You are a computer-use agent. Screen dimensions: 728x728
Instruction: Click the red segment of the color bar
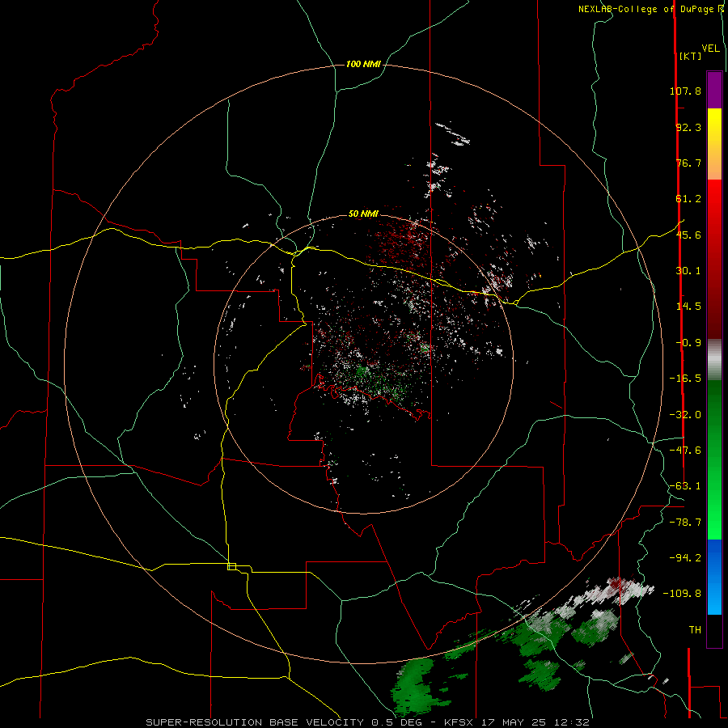(714, 259)
